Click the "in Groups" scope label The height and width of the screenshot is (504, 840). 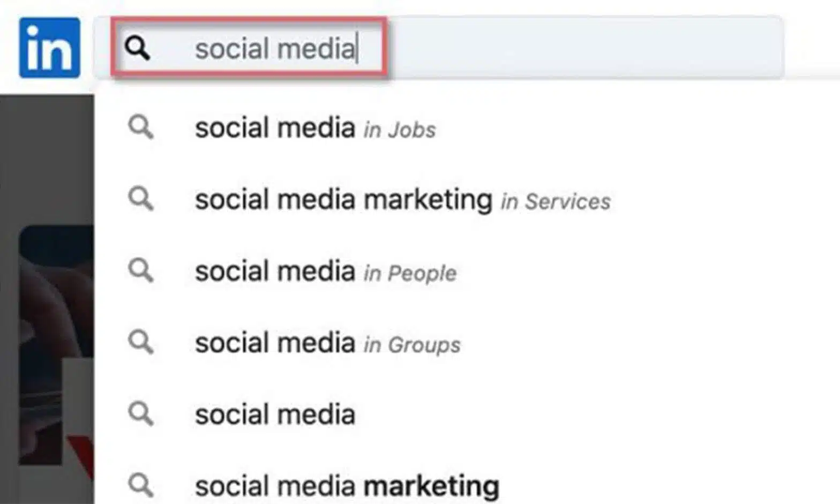(x=412, y=345)
